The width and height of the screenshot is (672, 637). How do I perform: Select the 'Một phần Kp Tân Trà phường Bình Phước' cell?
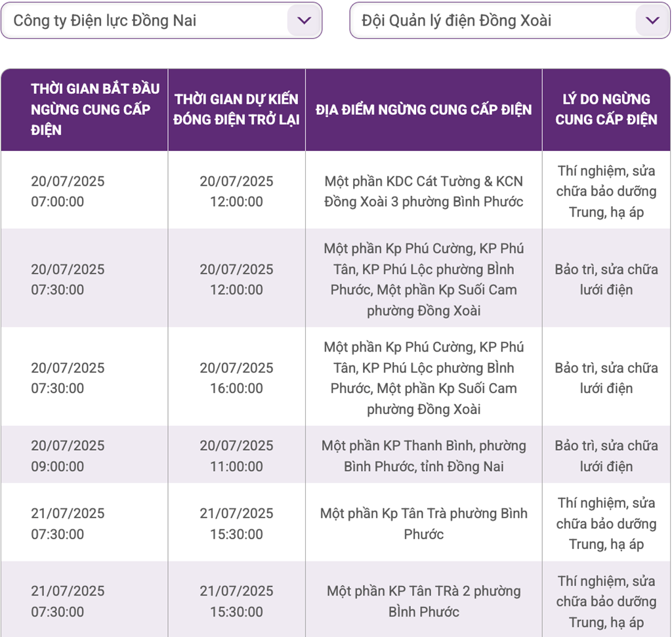click(x=423, y=524)
